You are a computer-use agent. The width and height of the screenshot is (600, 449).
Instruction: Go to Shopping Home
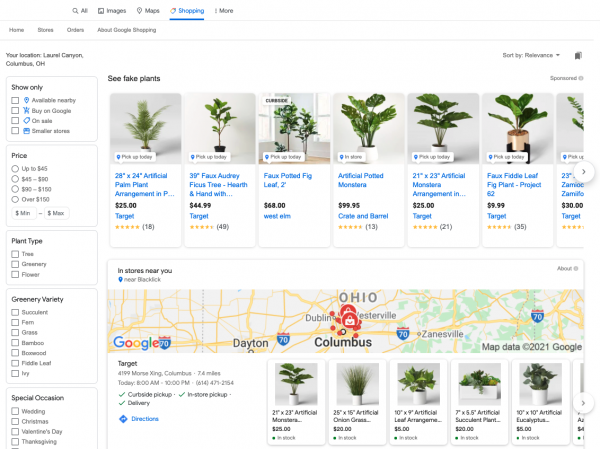tap(16, 30)
